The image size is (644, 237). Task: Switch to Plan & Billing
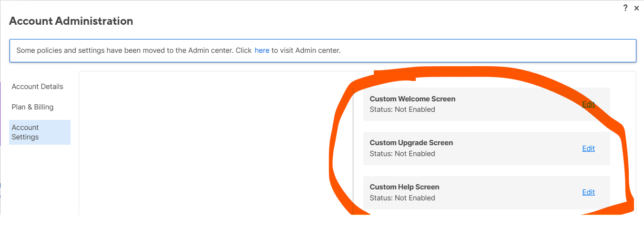[33, 107]
